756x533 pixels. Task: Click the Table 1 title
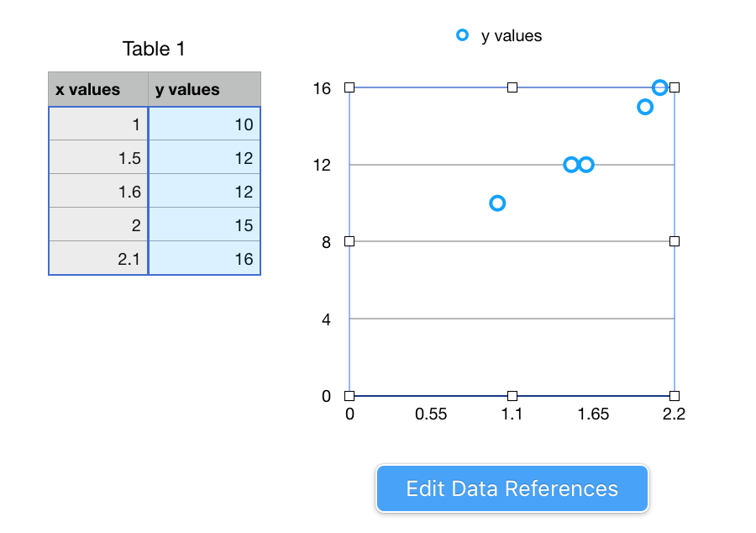(154, 49)
